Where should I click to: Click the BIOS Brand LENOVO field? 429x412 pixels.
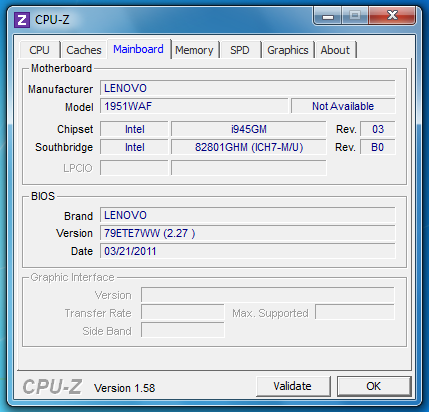(x=248, y=215)
